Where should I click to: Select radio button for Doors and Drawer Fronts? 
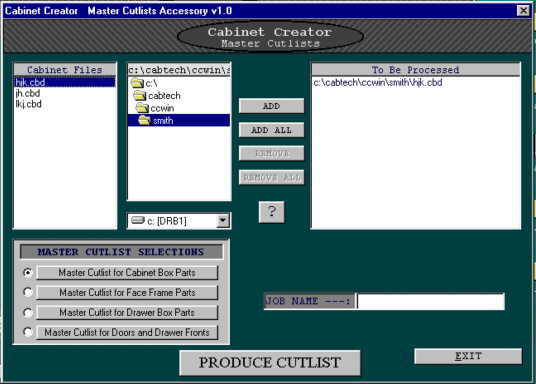28,332
